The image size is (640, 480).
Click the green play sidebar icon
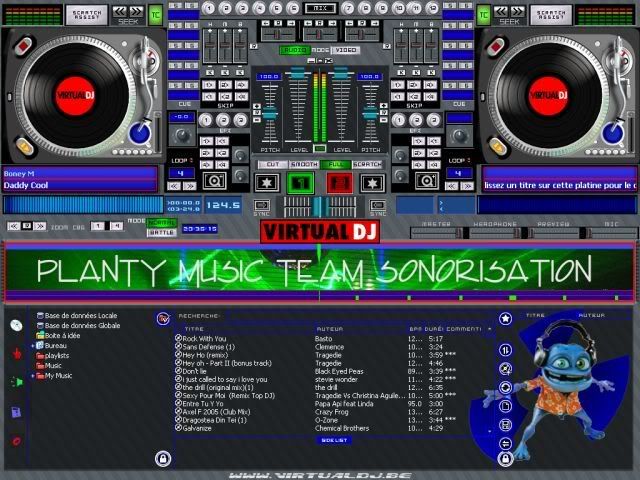(17, 382)
